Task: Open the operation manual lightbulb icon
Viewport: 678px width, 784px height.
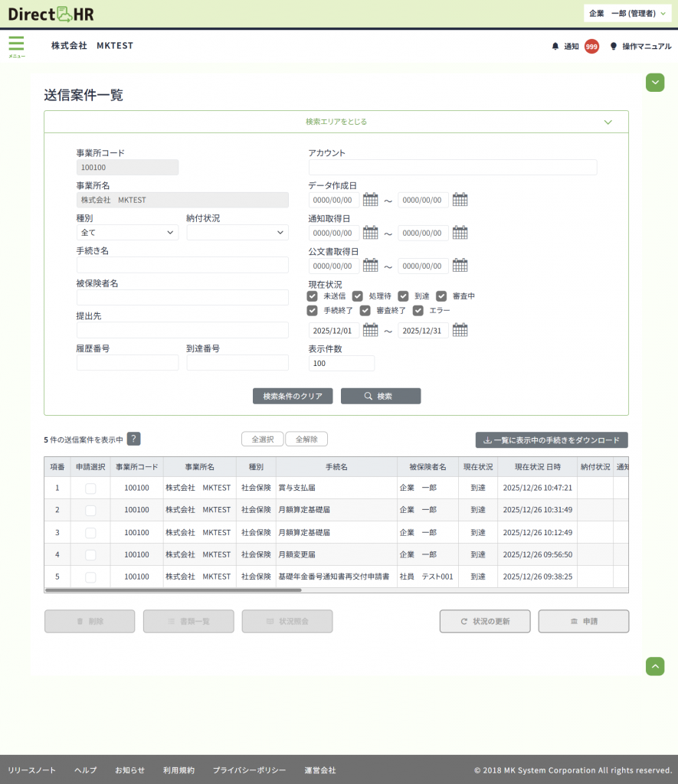Action: coord(613,47)
